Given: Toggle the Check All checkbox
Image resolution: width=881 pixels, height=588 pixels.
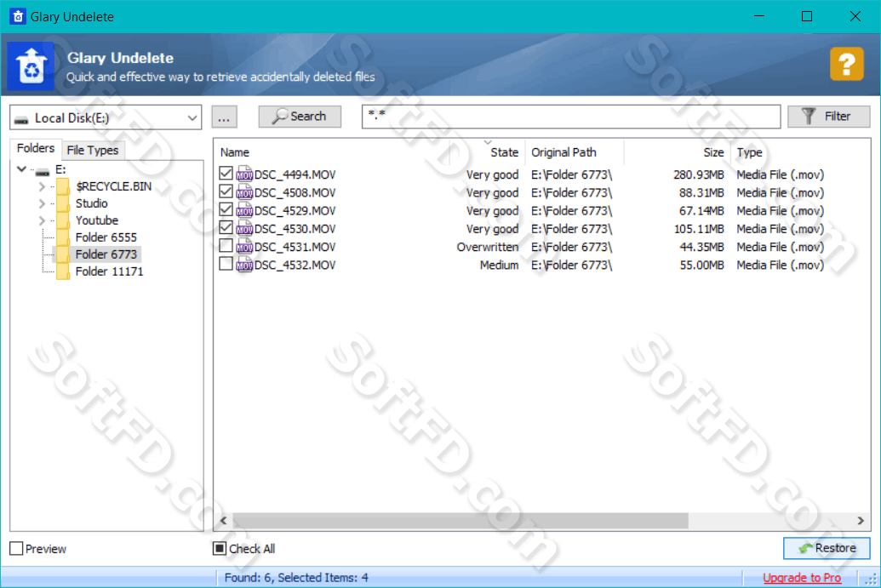Looking at the screenshot, I should click(220, 548).
